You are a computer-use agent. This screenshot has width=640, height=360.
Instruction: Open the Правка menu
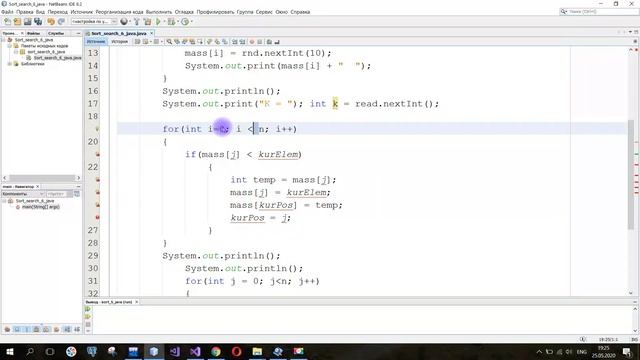[x=24, y=12]
